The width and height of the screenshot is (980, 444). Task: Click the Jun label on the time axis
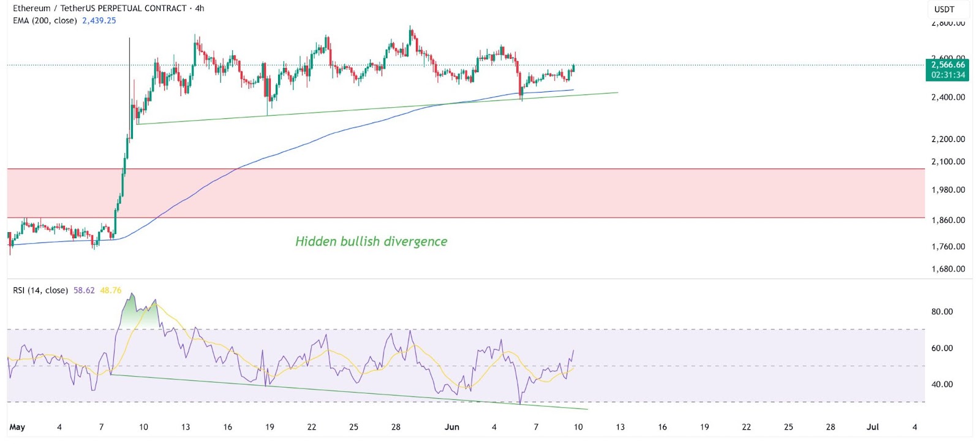pyautogui.click(x=452, y=427)
